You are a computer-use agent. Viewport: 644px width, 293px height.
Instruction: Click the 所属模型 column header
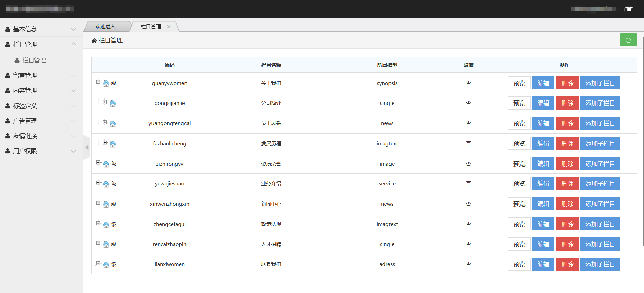click(387, 65)
